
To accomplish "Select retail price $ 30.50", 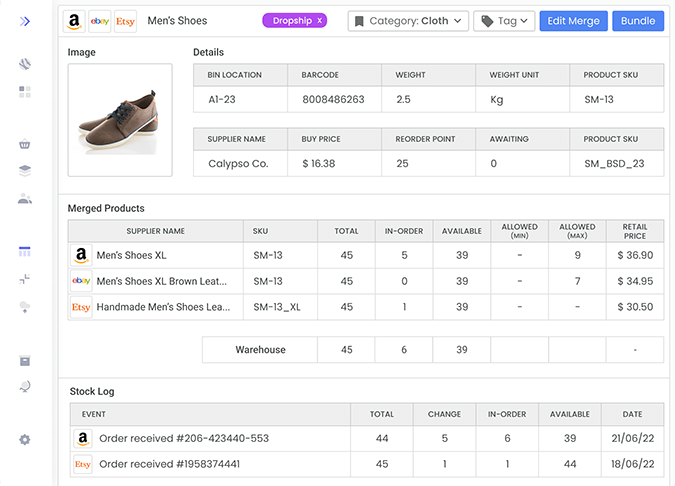I will click(x=635, y=307).
